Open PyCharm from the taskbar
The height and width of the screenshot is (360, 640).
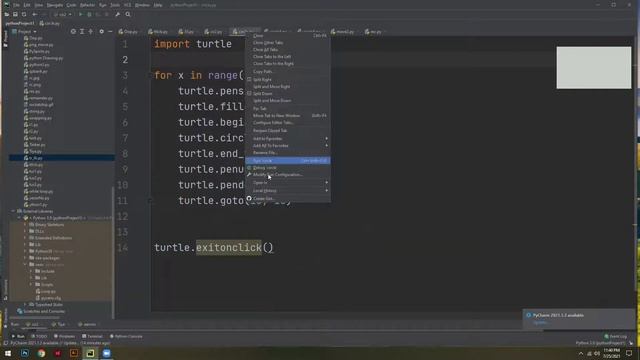(x=90, y=353)
